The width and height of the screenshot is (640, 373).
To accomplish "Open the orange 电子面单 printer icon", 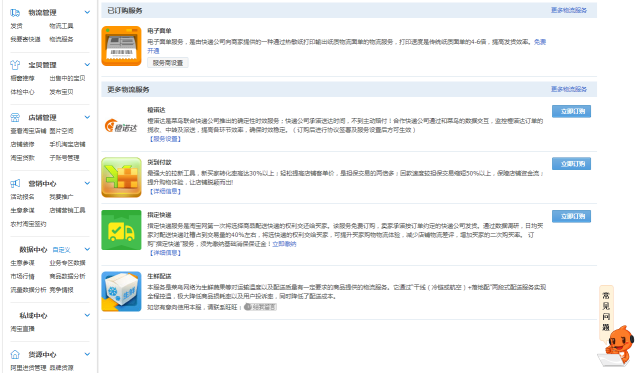I will [x=121, y=46].
